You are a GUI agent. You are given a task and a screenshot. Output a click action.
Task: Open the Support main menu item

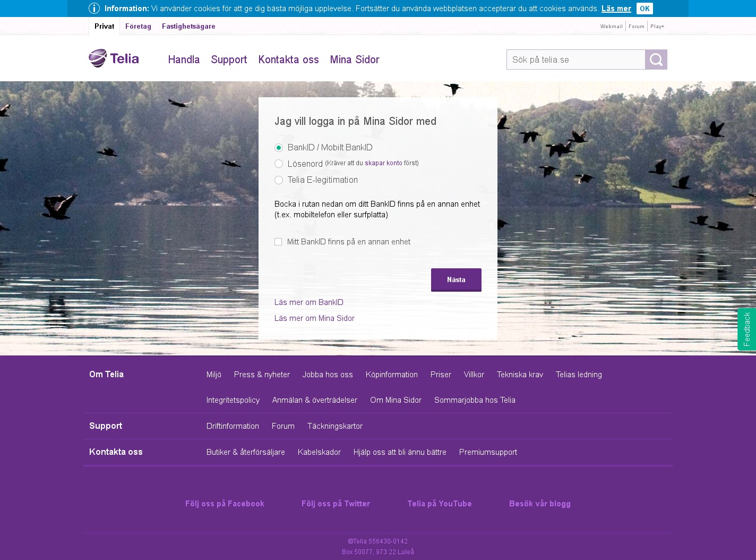(229, 60)
